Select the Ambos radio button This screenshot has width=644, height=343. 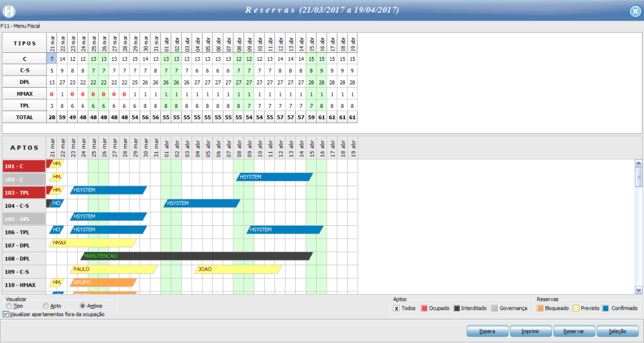(x=83, y=306)
